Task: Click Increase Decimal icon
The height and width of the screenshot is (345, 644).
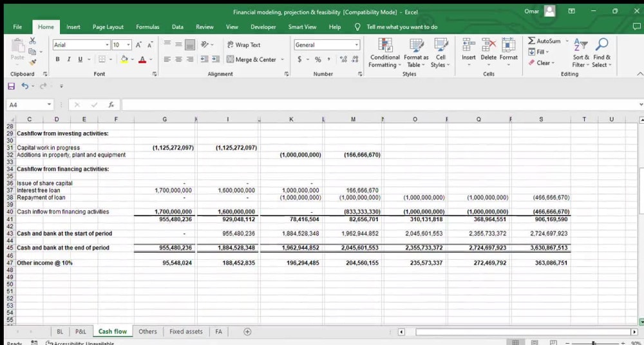Action: (x=343, y=59)
